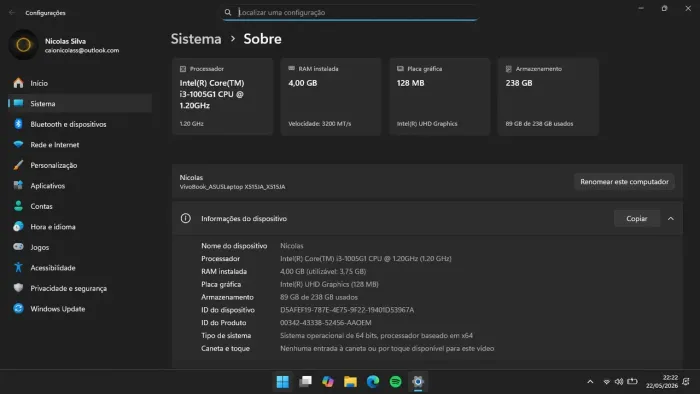
Task: Open Contas settings
Action: (x=80, y=206)
